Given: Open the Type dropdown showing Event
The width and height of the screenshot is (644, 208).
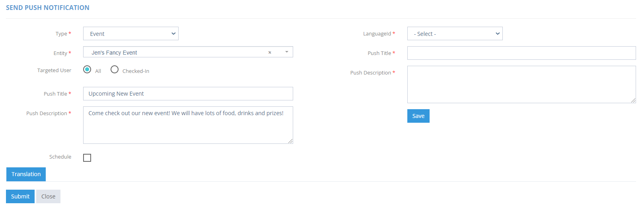Looking at the screenshot, I should pyautogui.click(x=131, y=33).
